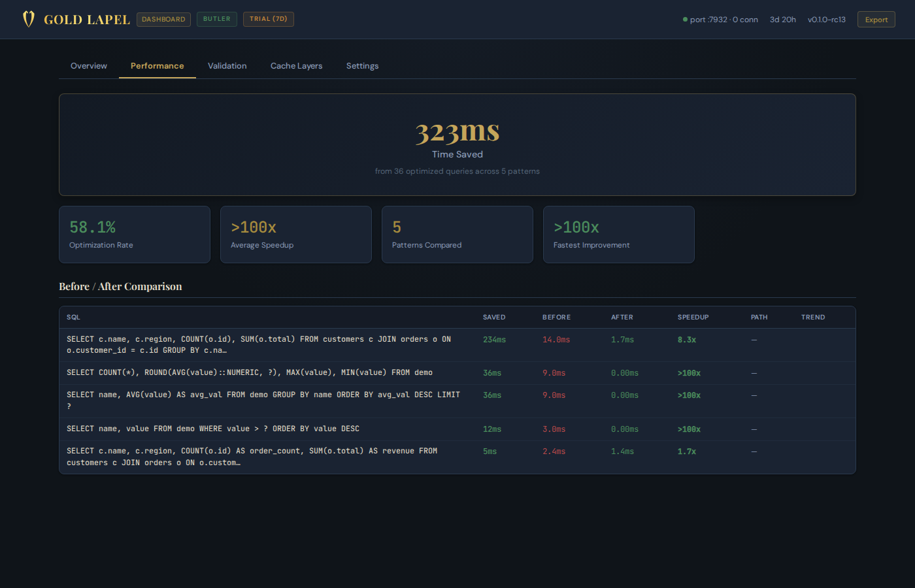The image size is (915, 588).
Task: Click the DASHBOARD badge
Action: pyautogui.click(x=163, y=19)
